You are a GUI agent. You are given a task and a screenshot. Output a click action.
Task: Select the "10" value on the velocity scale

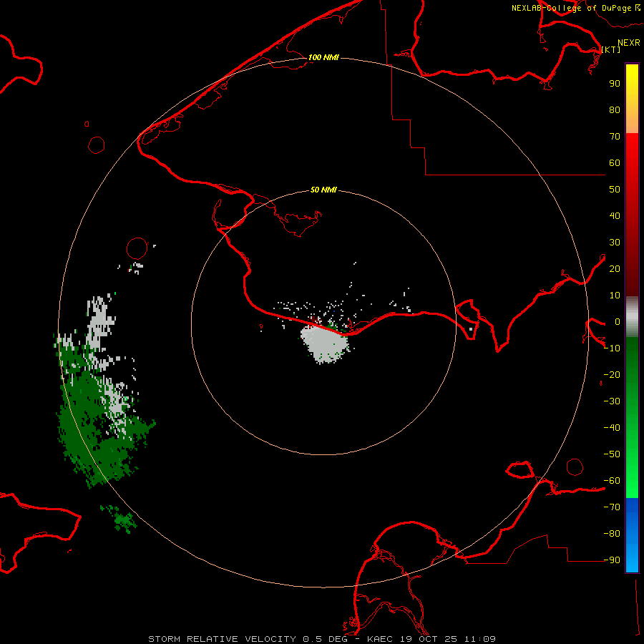tap(615, 296)
